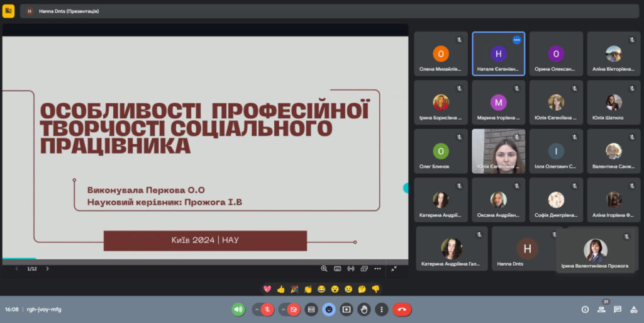
Task: Open the meeting chat panel
Action: click(x=618, y=309)
